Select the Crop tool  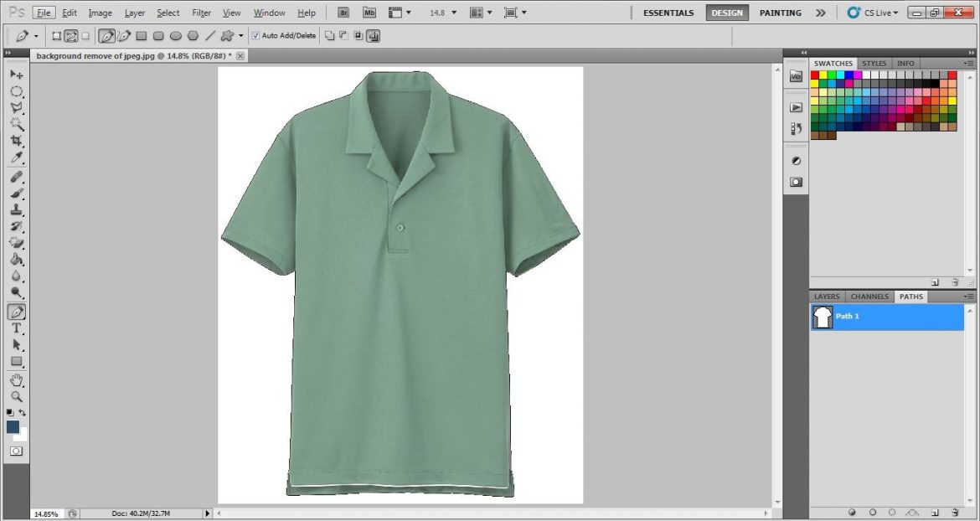click(16, 140)
